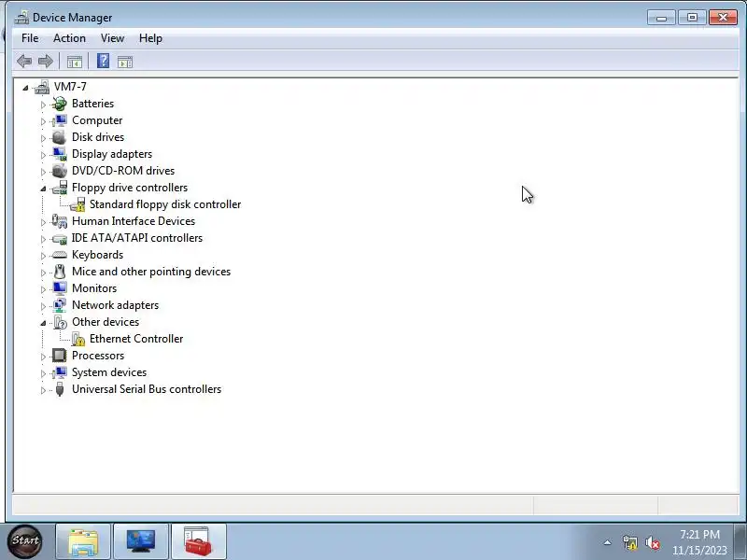This screenshot has width=747, height=560.
Task: Click the Other devices question mark icon
Action: [60, 322]
